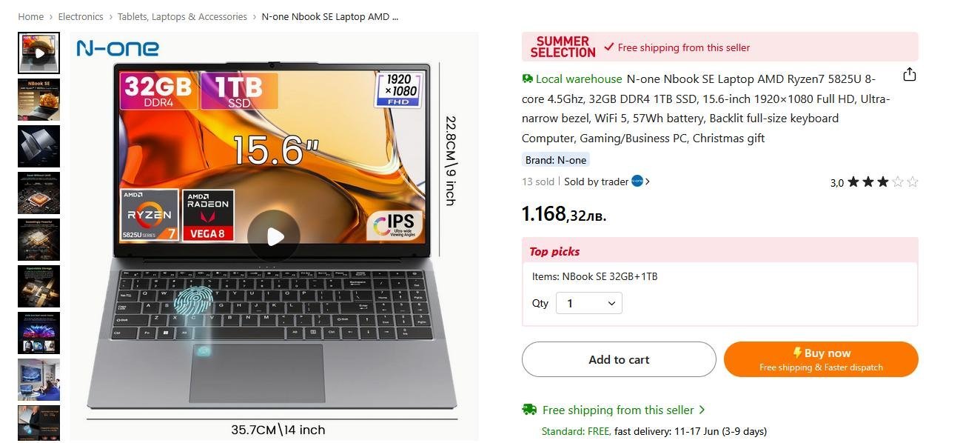Viewport: 980px width, 443px height.
Task: Open the NBook SE brochure thumbnail
Action: [x=38, y=99]
